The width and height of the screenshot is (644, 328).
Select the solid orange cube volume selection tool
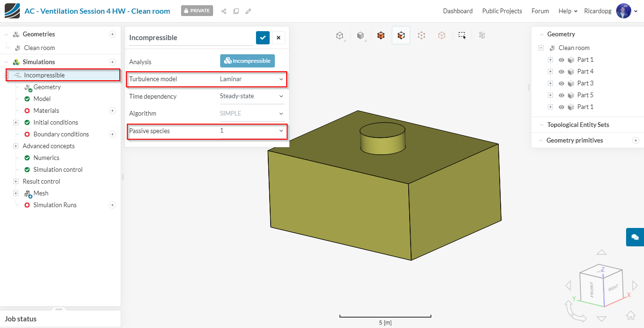pyautogui.click(x=381, y=35)
